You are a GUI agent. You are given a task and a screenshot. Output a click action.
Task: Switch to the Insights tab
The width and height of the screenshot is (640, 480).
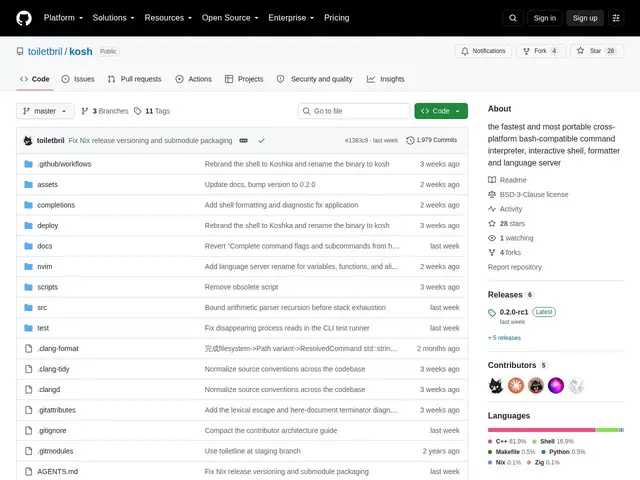(x=385, y=79)
